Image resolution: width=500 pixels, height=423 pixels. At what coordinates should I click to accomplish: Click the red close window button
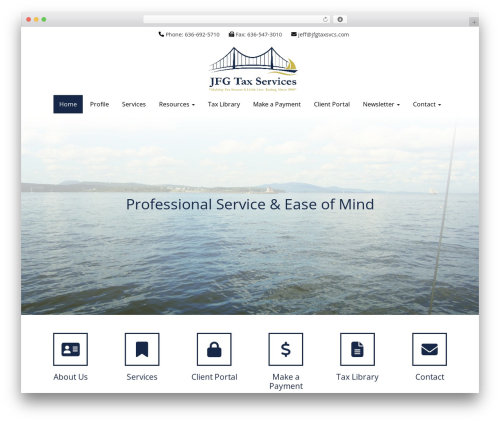tap(29, 19)
